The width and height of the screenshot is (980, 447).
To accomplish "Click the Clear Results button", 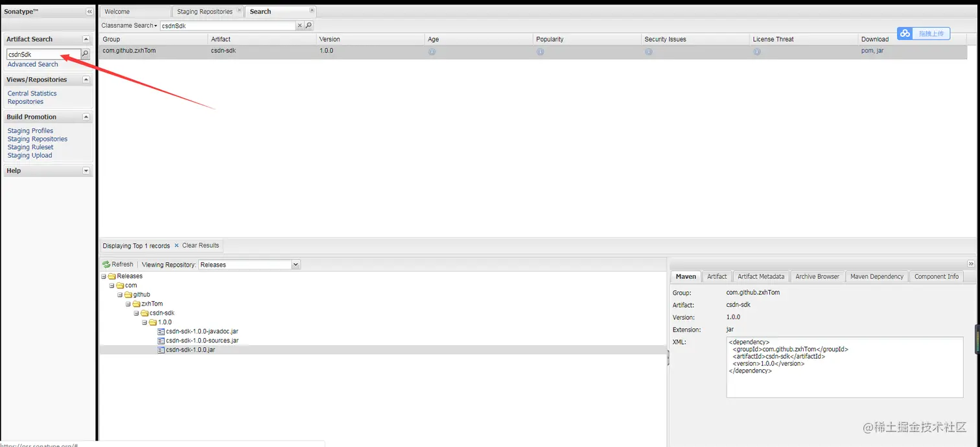I will 197,246.
